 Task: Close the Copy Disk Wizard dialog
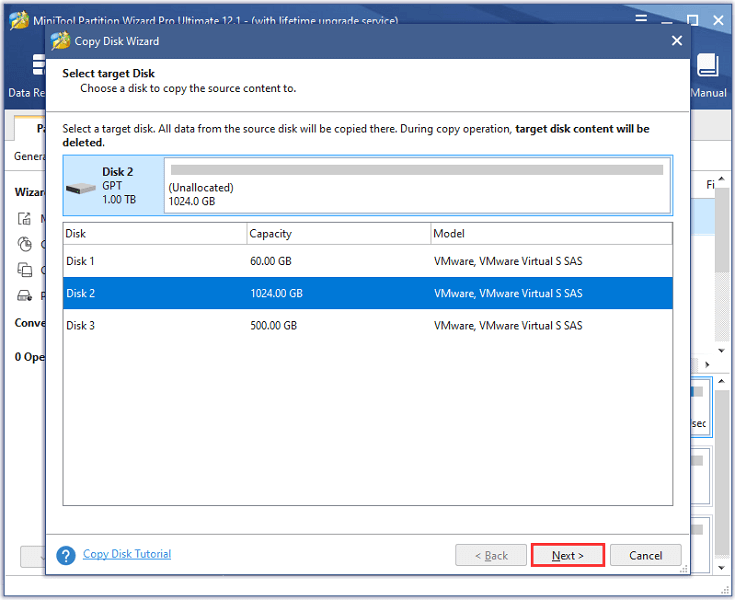[677, 41]
